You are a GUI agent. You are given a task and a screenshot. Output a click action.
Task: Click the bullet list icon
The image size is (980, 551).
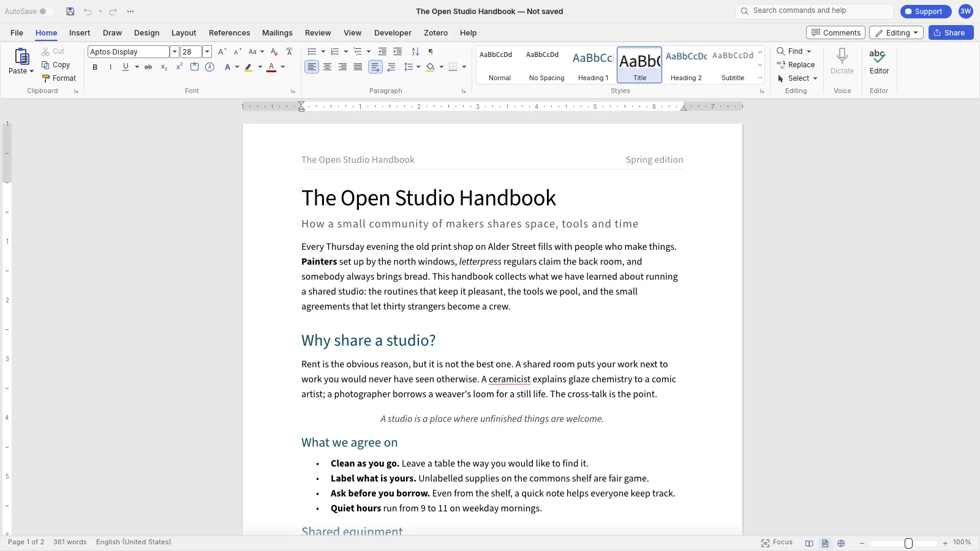(312, 51)
